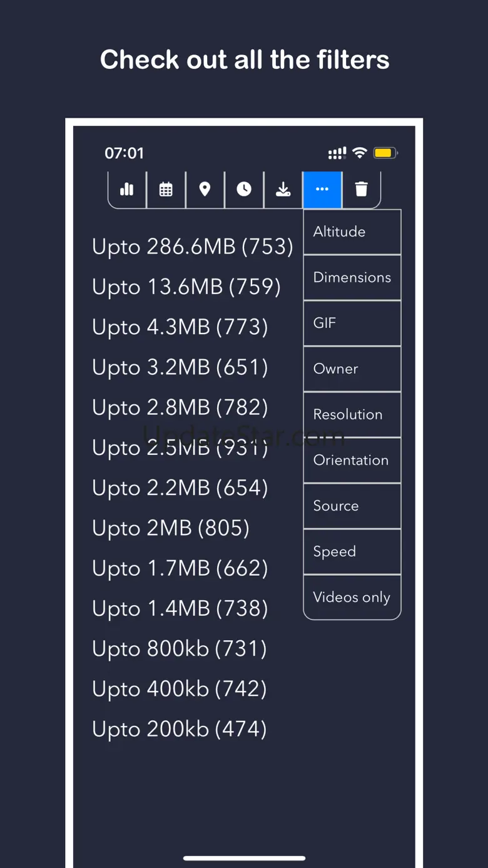Choose the clock duration filter icon
Screen dimensions: 488x868
pos(244,190)
